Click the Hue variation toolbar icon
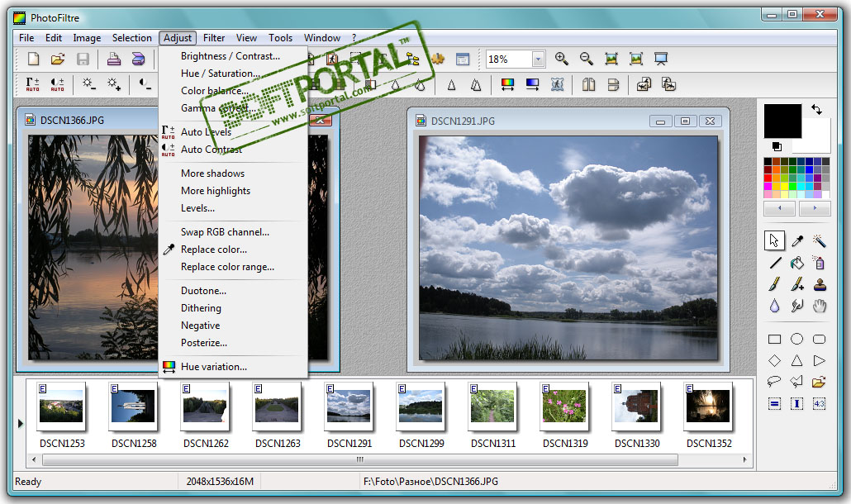 coord(507,84)
